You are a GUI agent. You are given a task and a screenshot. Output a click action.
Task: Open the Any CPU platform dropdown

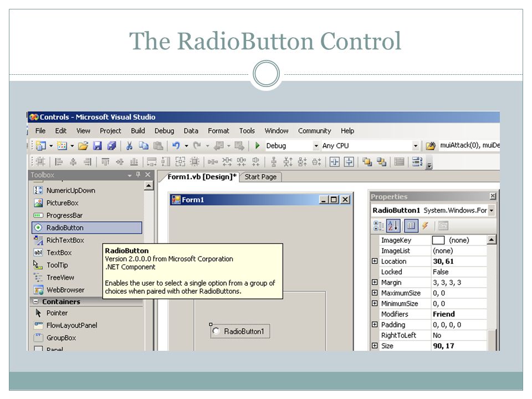(x=416, y=146)
